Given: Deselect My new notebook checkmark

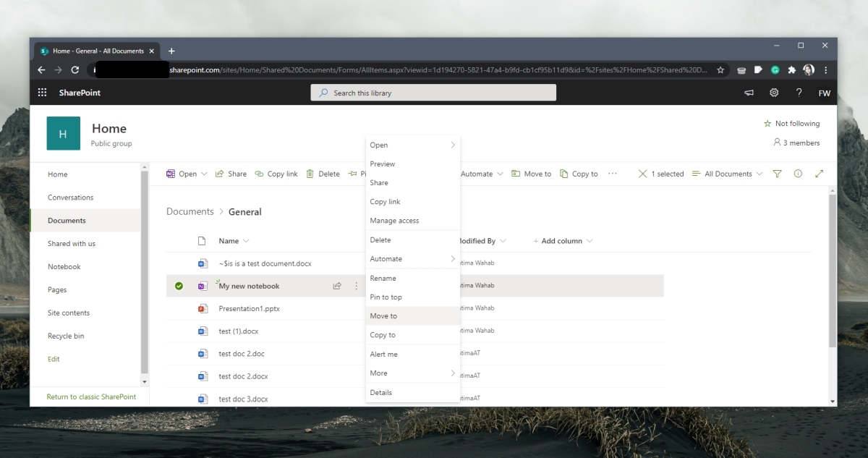Looking at the screenshot, I should (x=179, y=286).
